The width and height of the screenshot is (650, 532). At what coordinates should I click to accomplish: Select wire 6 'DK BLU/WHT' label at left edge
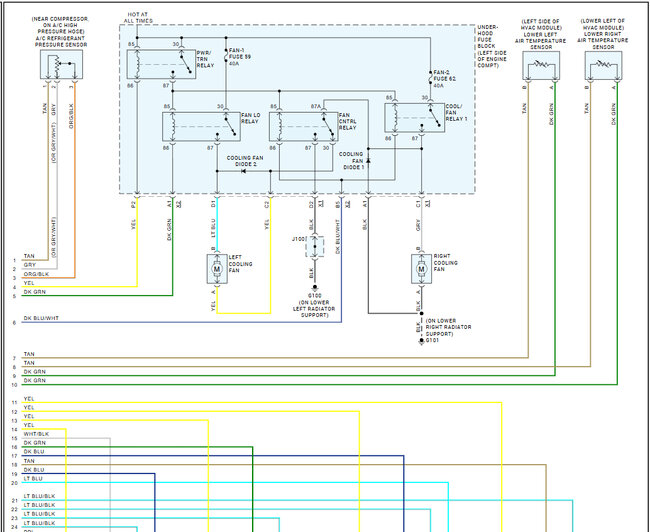[x=41, y=318]
